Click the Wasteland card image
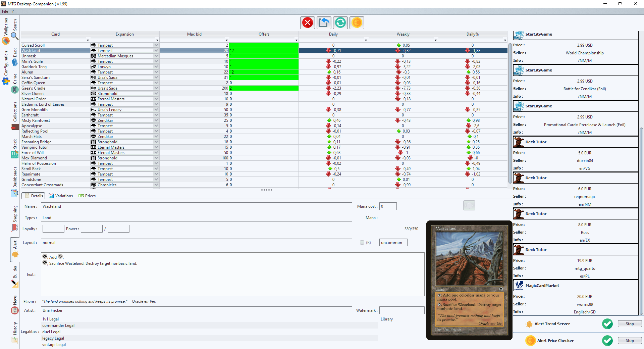644x349 pixels. tap(469, 280)
